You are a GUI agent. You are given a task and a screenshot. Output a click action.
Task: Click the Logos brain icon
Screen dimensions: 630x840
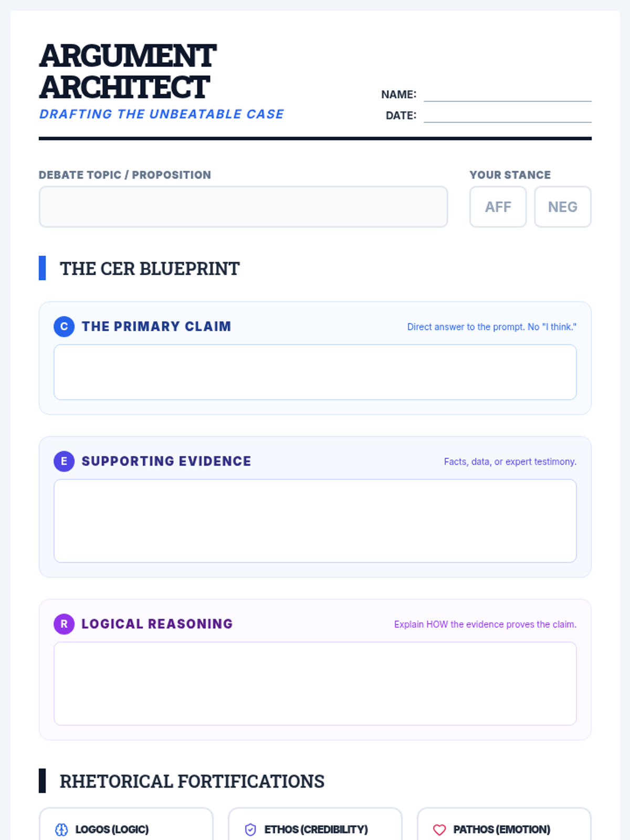point(61,829)
